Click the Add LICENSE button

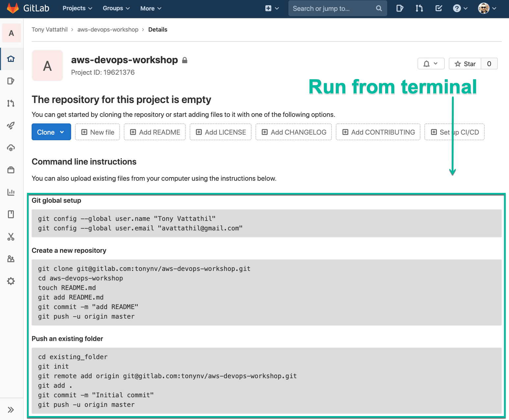tap(221, 132)
